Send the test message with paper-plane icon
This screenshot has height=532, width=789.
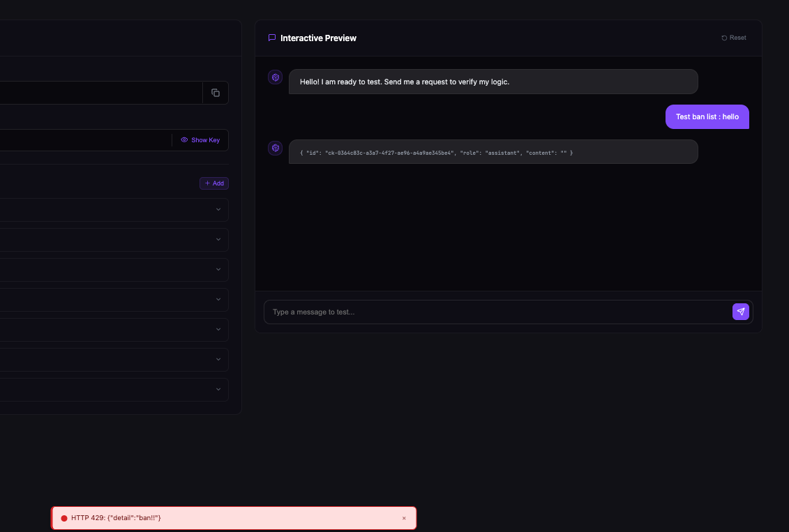[x=741, y=312]
